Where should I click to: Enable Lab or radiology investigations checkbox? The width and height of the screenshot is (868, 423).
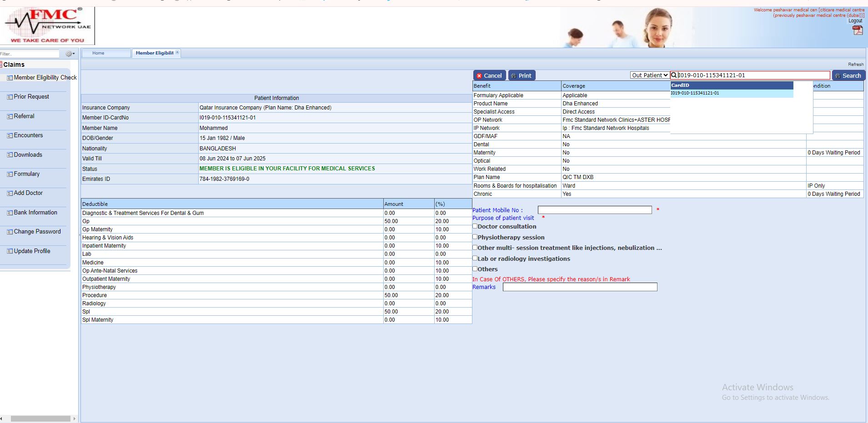(475, 258)
